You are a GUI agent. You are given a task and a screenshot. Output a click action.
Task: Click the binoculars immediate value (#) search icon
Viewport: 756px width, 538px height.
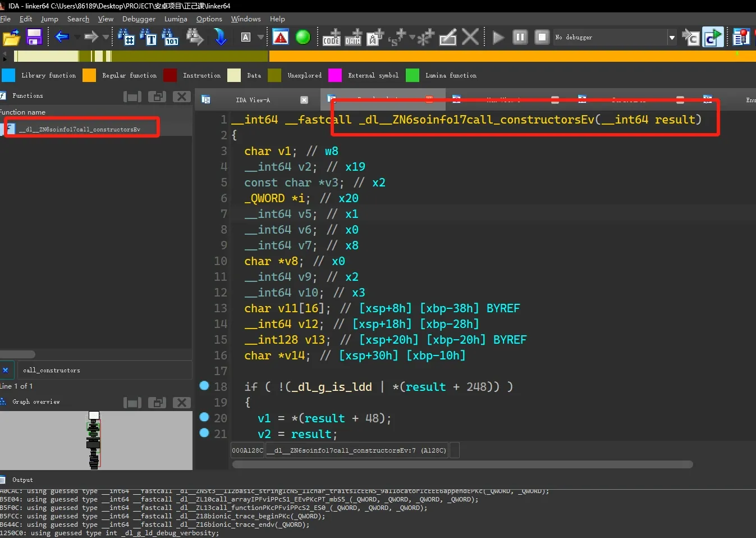(x=126, y=38)
